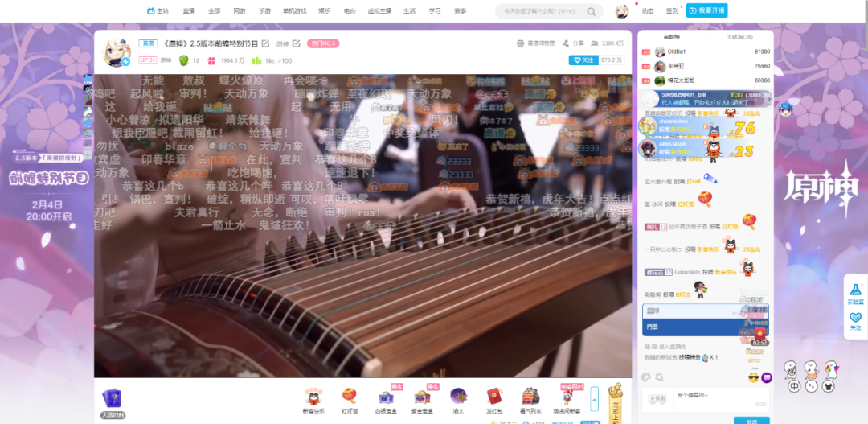Open the user avatar menu in header
Viewport: 868px width, 424px height.
tap(622, 11)
